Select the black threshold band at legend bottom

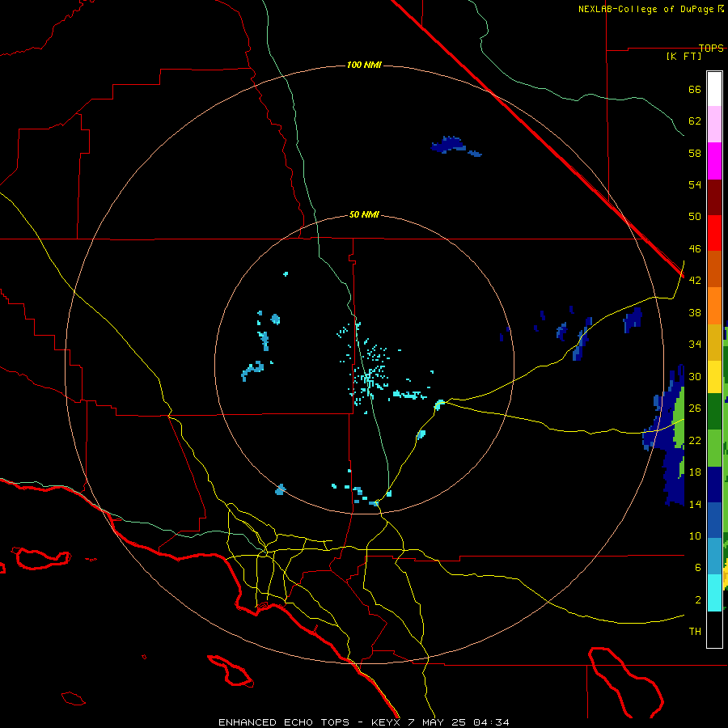[x=714, y=629]
